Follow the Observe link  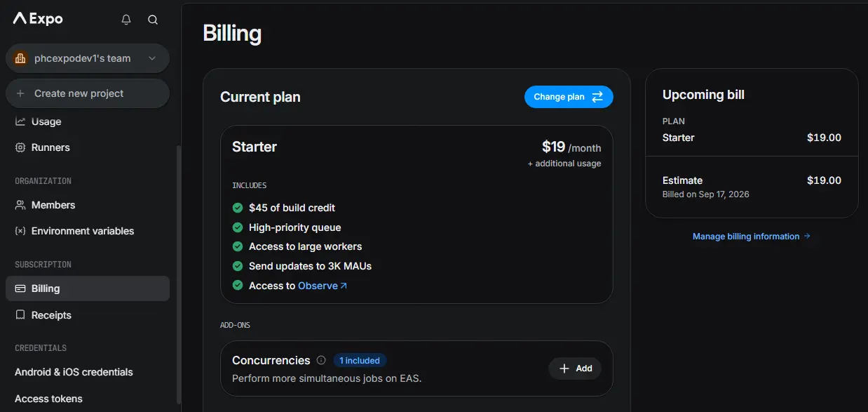(323, 286)
